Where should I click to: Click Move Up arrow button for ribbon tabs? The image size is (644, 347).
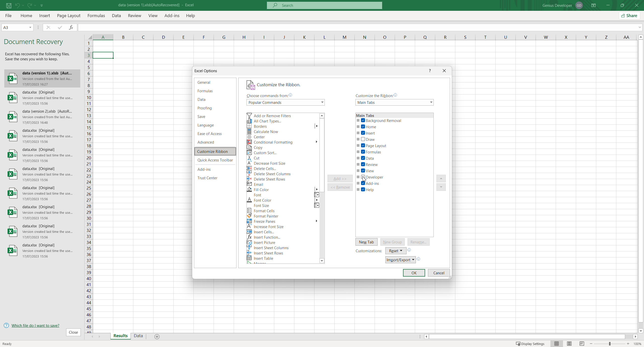[x=441, y=179]
